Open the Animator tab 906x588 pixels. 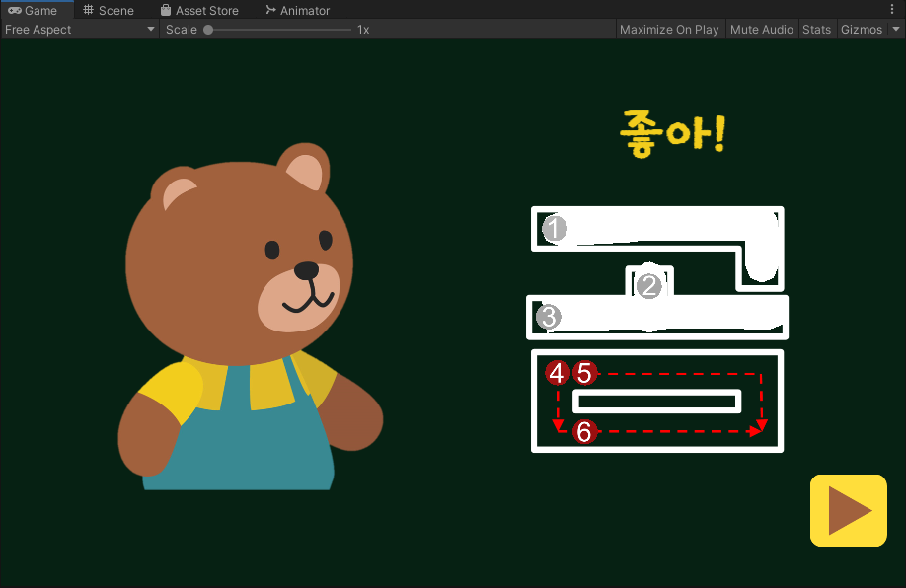point(298,11)
